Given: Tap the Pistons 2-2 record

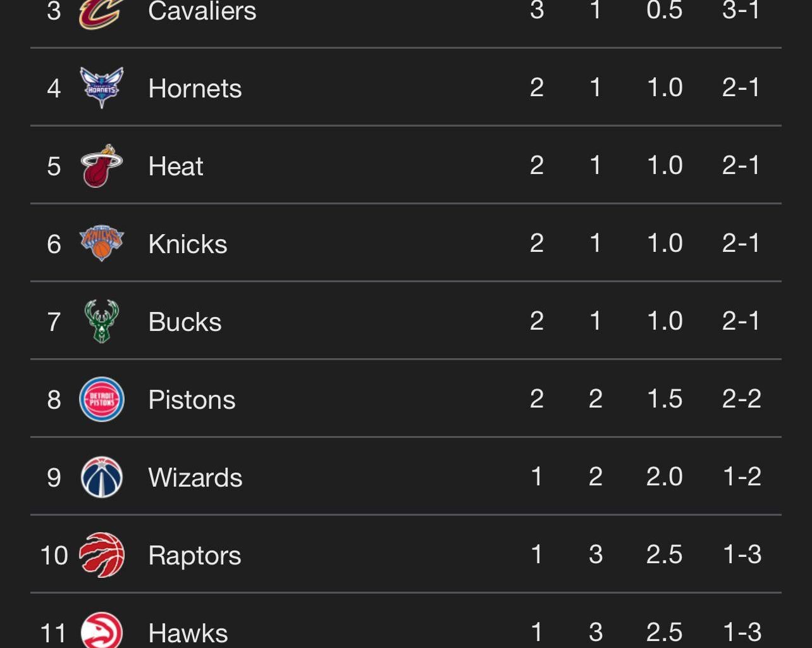Looking at the screenshot, I should (x=741, y=399).
